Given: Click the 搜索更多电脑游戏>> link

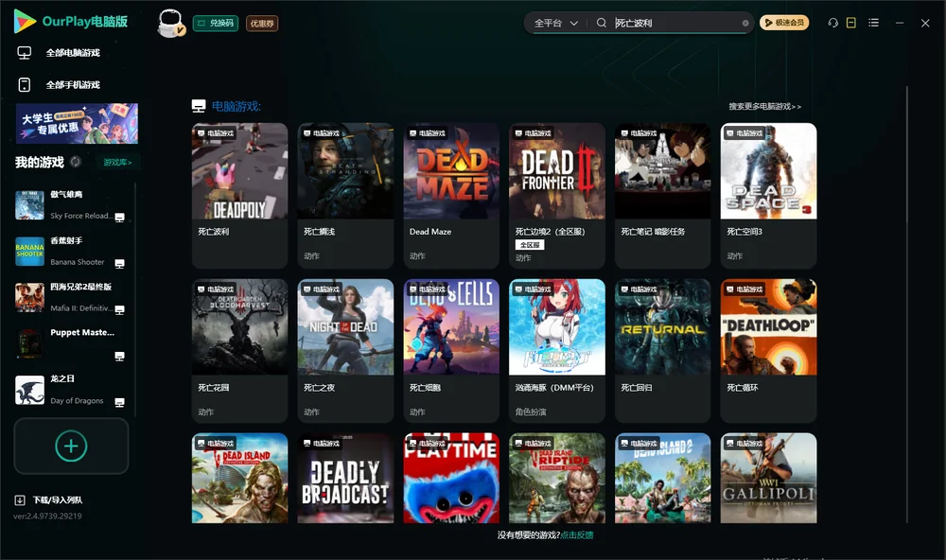Looking at the screenshot, I should [764, 106].
